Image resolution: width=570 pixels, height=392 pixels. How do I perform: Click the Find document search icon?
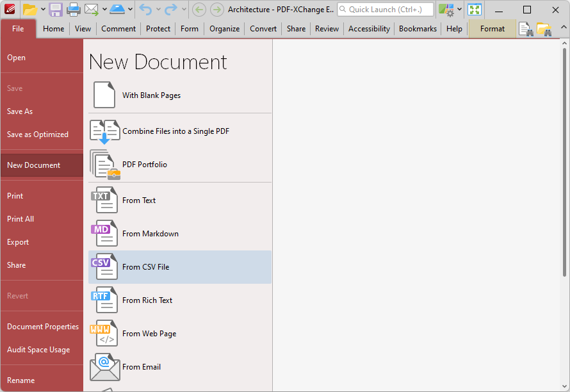coord(526,29)
